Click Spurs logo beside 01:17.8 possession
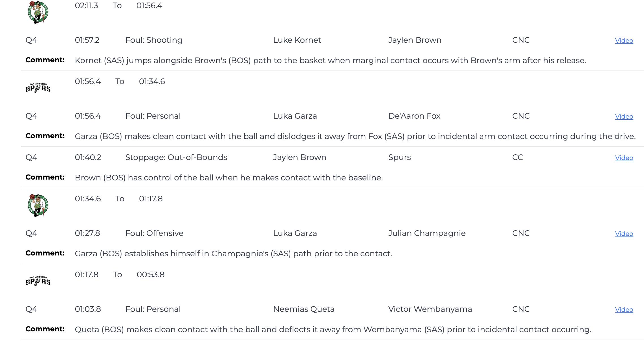 pos(38,281)
